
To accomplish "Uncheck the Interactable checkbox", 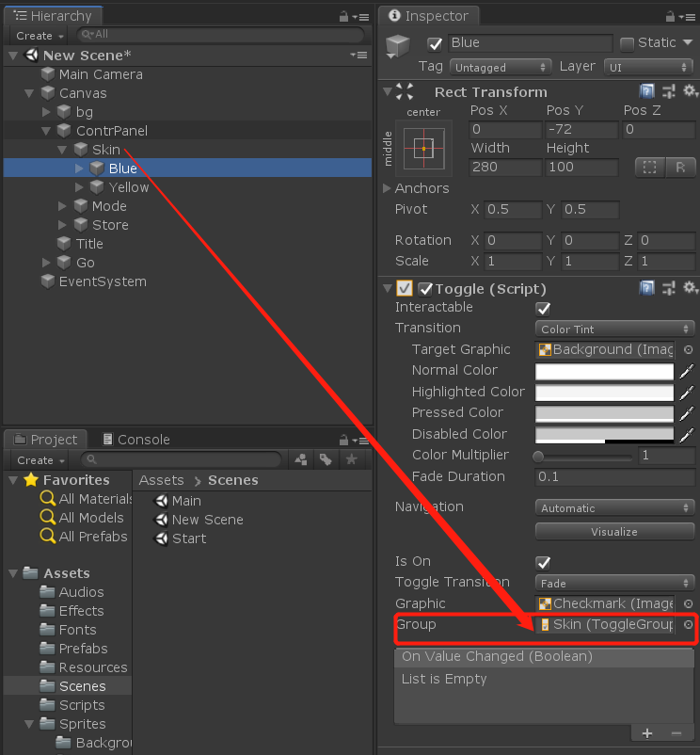I will pos(543,309).
